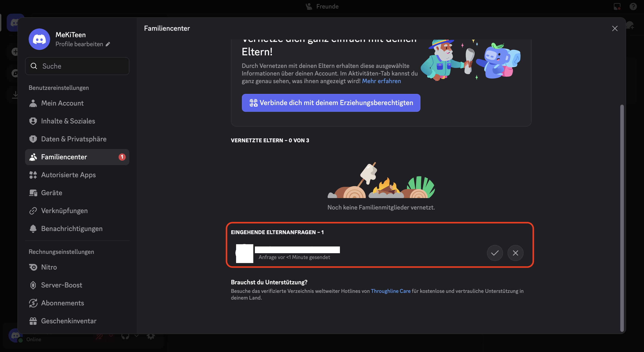The image size is (644, 352).
Task: Open Verknüpfungen settings page
Action: [64, 211]
